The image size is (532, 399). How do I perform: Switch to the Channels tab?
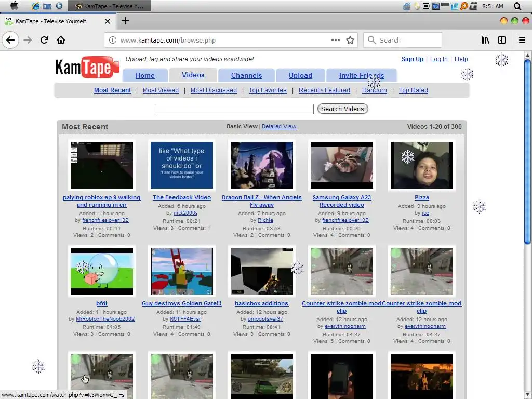click(246, 76)
